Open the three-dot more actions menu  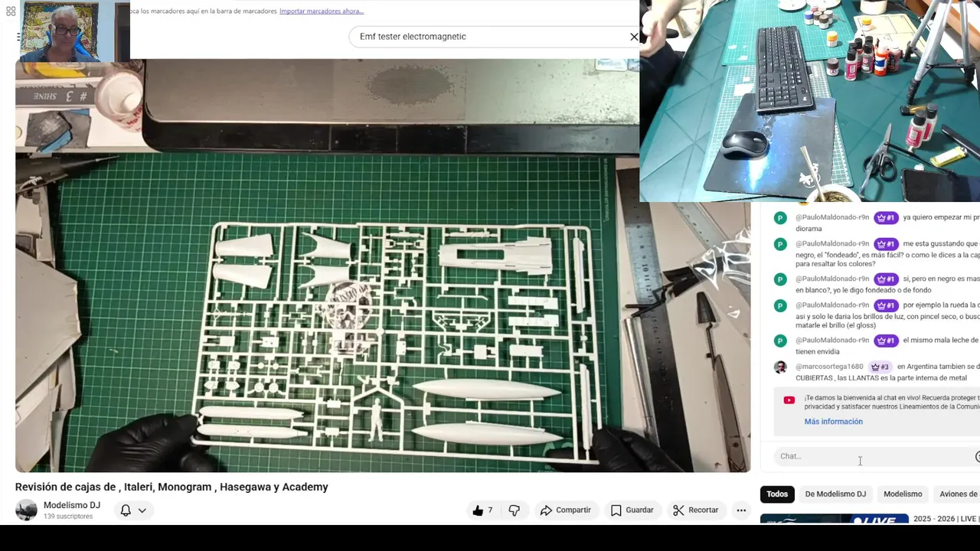click(741, 510)
